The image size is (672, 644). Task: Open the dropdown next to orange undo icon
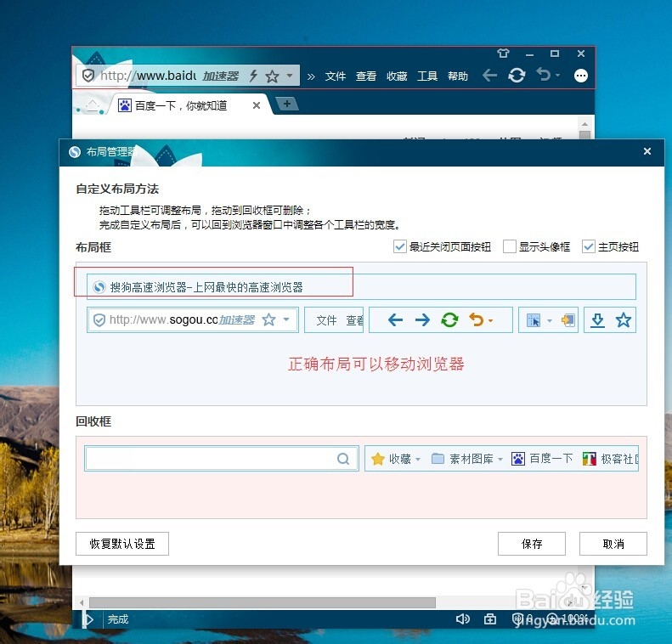pos(490,320)
